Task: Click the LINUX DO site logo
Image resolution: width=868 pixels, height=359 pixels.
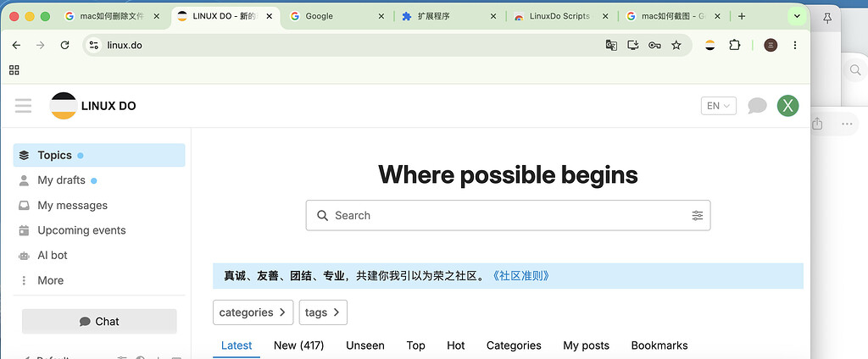Action: coord(92,106)
